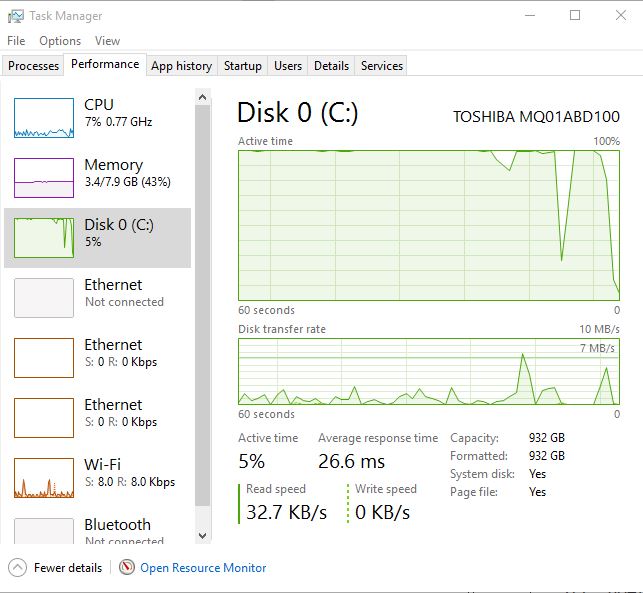Select the Performance tab
This screenshot has height=593, width=643.
[x=105, y=64]
